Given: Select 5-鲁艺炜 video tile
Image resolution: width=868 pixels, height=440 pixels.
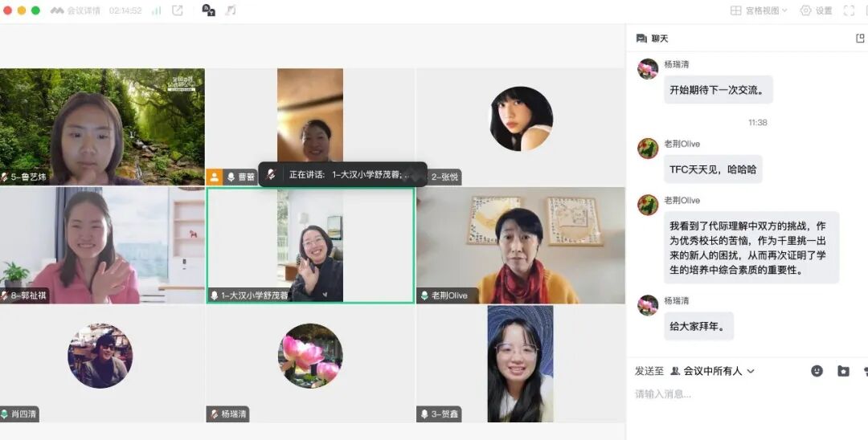Looking at the screenshot, I should (102, 127).
